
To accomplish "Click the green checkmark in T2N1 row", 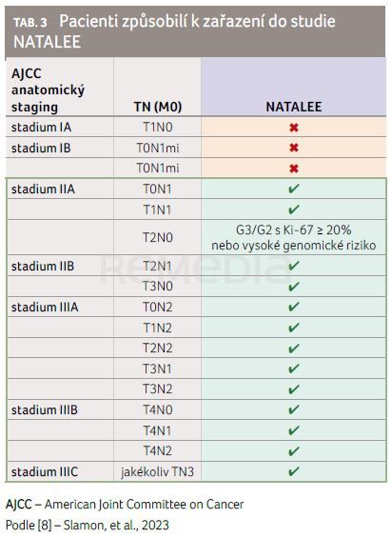I will click(294, 266).
